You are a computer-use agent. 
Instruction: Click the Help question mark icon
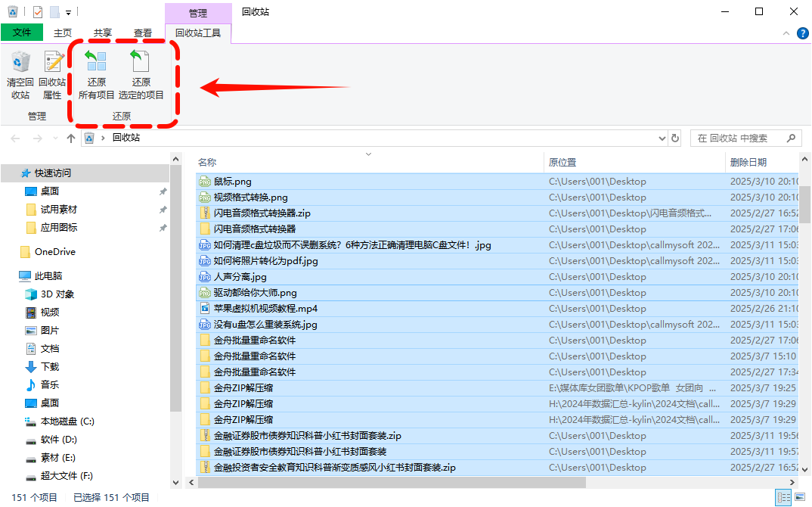(x=803, y=33)
